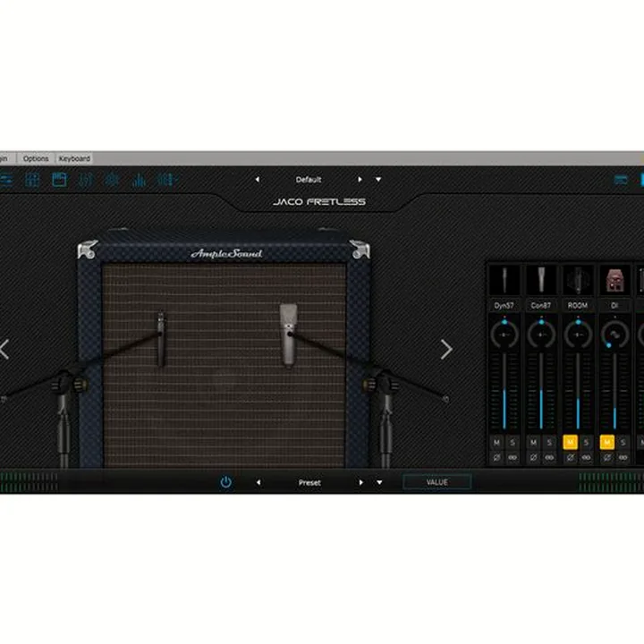
Task: Select the right condenser microphone on cabinet
Action: coord(288,335)
